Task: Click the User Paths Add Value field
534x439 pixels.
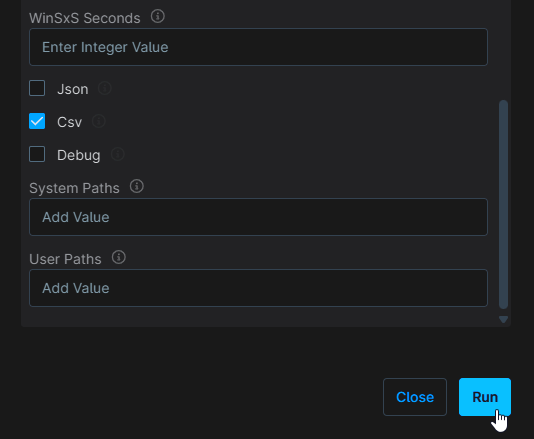Action: coord(258,288)
